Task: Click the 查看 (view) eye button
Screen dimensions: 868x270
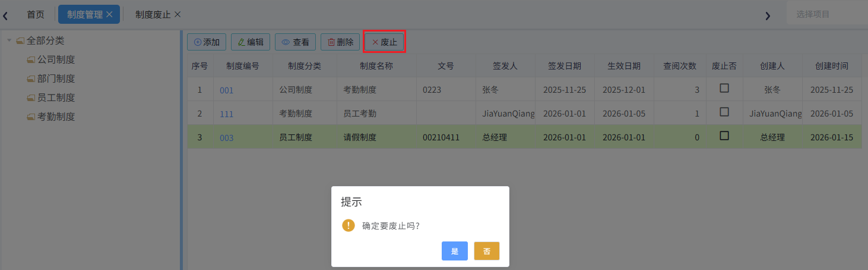Action: pyautogui.click(x=295, y=42)
